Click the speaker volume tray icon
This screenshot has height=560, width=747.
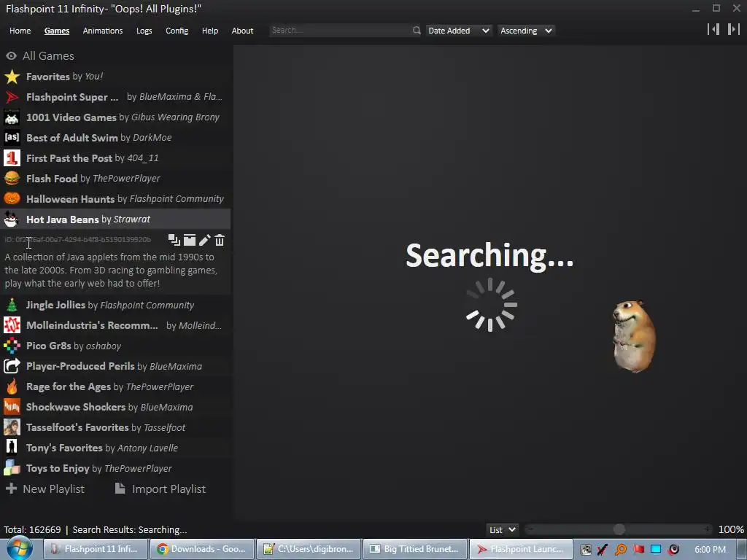673,550
